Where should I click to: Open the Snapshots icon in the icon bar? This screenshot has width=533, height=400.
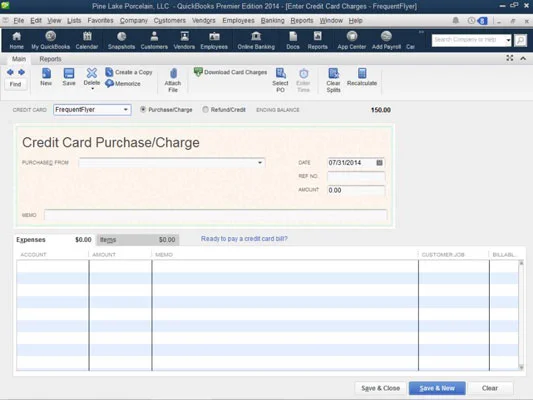click(121, 36)
